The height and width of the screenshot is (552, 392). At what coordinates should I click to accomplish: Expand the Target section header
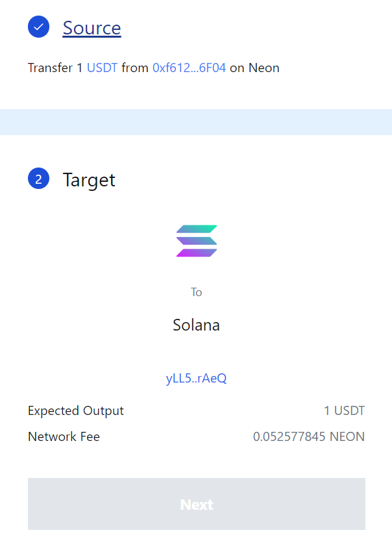tap(89, 180)
